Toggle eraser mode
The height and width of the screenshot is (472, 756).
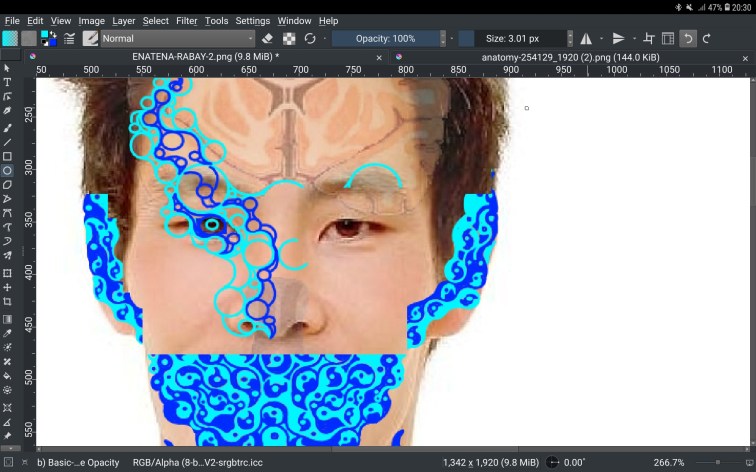(267, 39)
